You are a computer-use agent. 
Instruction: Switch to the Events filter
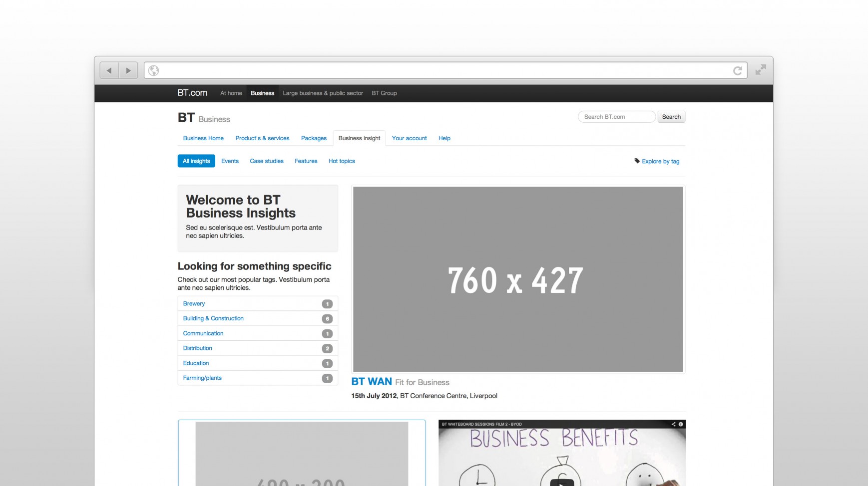[230, 161]
